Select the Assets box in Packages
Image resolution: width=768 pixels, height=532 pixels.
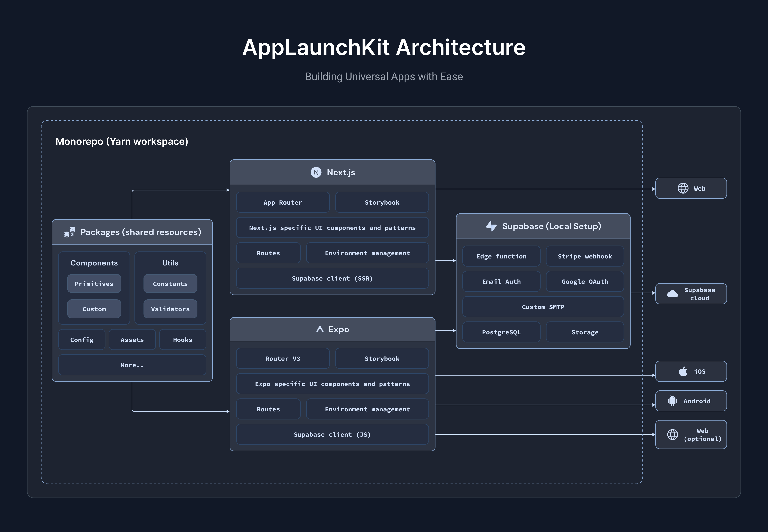tap(132, 340)
